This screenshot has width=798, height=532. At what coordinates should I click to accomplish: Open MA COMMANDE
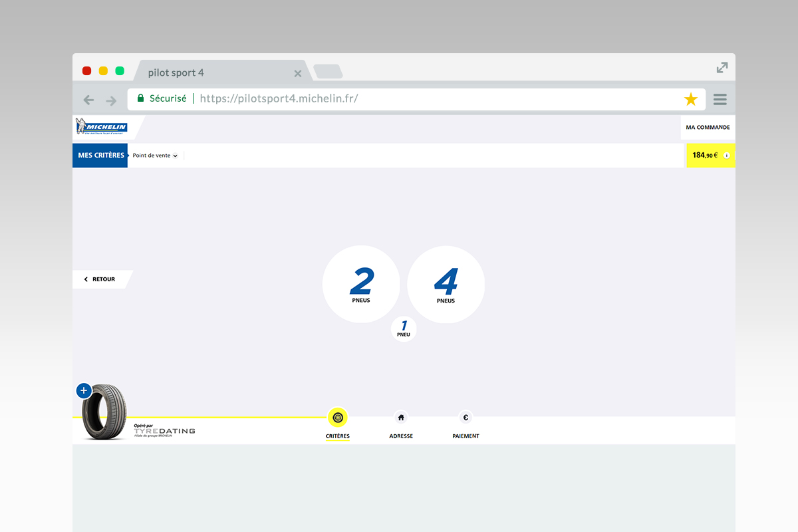(x=708, y=128)
